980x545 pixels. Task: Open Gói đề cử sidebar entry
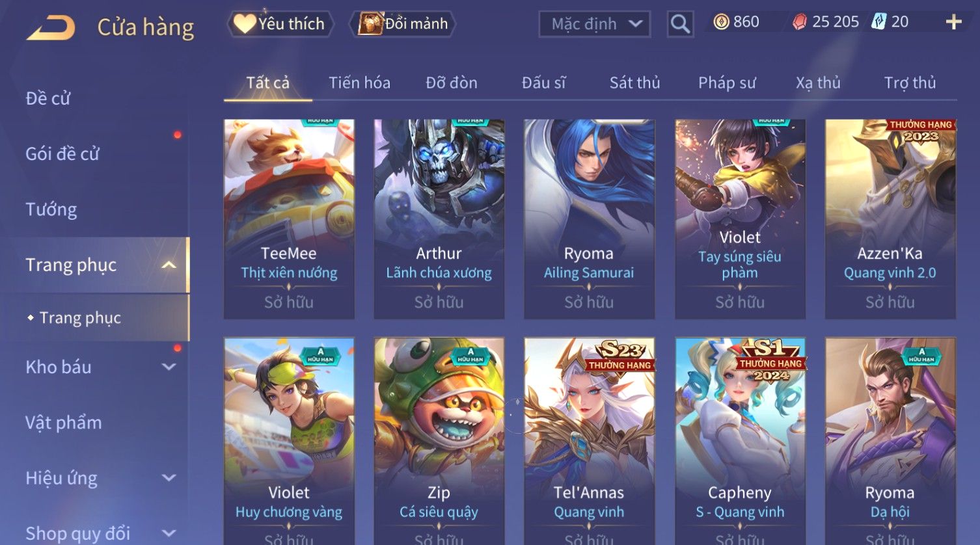click(62, 153)
